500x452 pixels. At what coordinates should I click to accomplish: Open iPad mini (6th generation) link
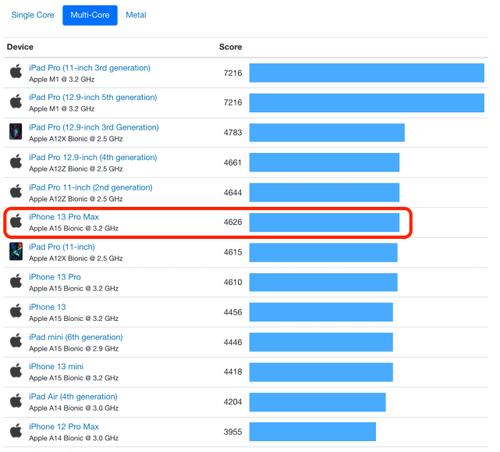point(76,337)
